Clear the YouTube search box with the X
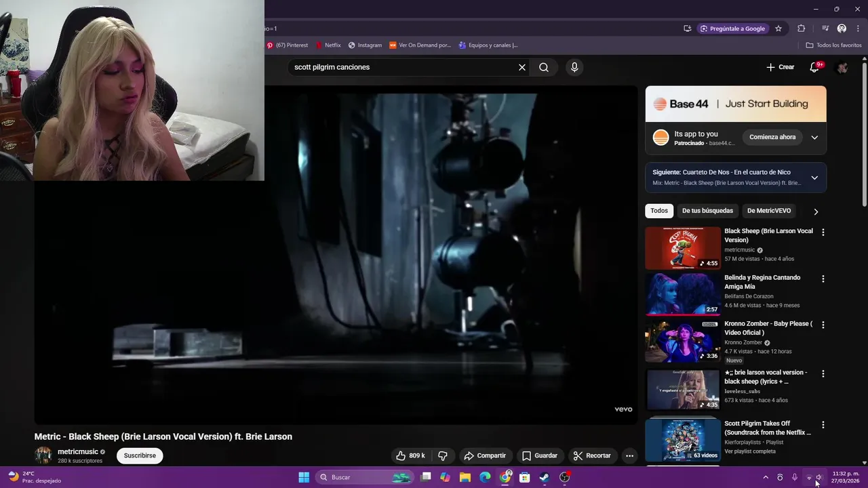The image size is (868, 488). tap(522, 67)
